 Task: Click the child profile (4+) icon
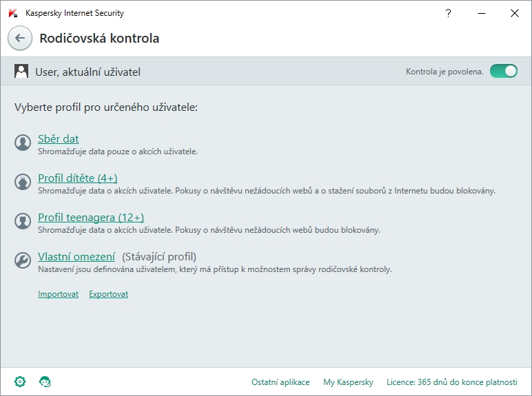pyautogui.click(x=23, y=182)
